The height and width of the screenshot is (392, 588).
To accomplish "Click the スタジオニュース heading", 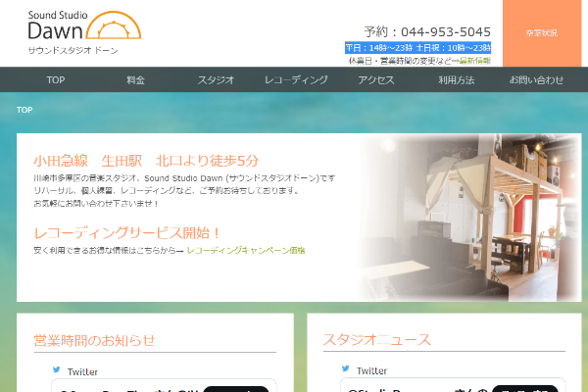I will point(377,340).
